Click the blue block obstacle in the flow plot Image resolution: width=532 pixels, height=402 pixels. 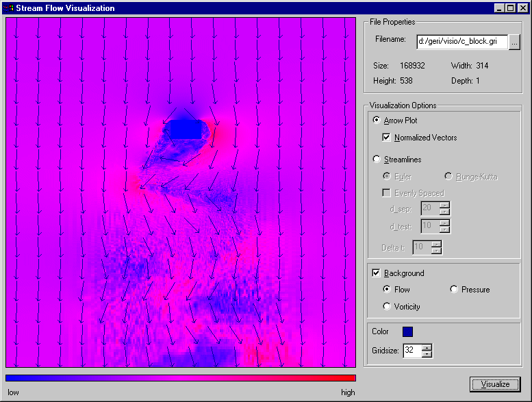185,129
